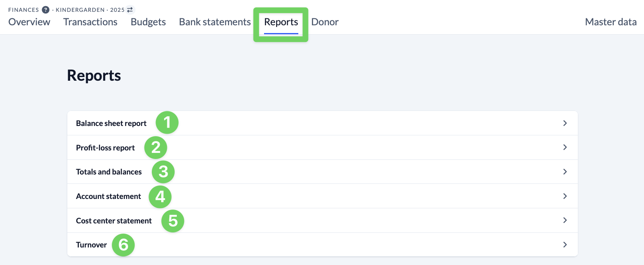
Task: Click the switch organization arrows icon
Action: coord(130,10)
